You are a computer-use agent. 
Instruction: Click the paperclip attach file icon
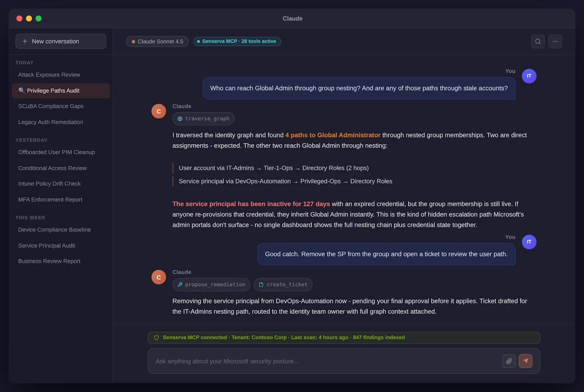[x=509, y=361]
